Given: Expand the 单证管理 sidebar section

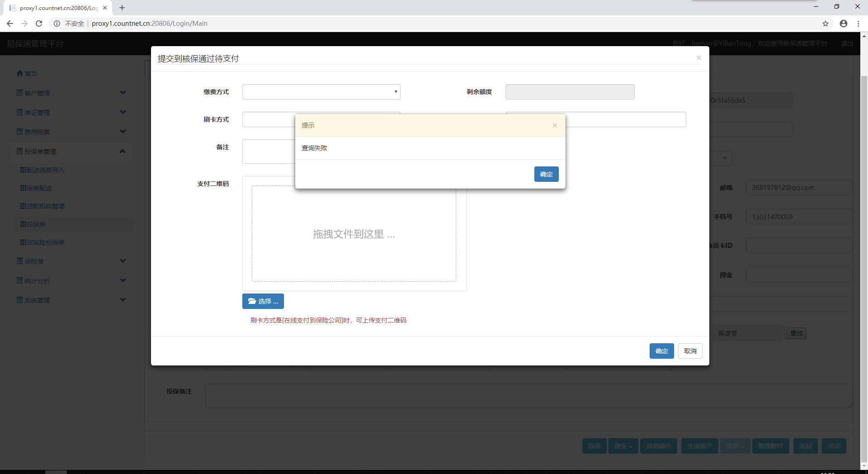Looking at the screenshot, I should [x=71, y=113].
